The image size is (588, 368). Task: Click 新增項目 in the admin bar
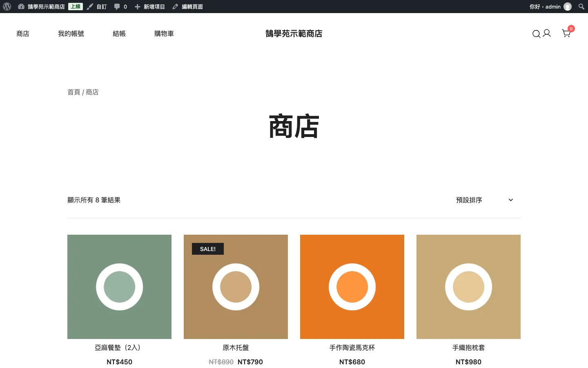coord(154,7)
